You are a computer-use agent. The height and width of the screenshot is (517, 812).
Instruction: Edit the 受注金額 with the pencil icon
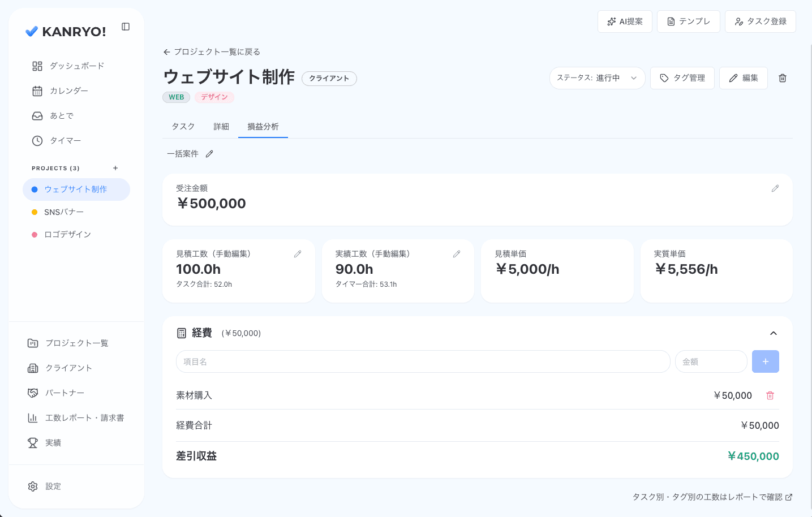(x=775, y=188)
